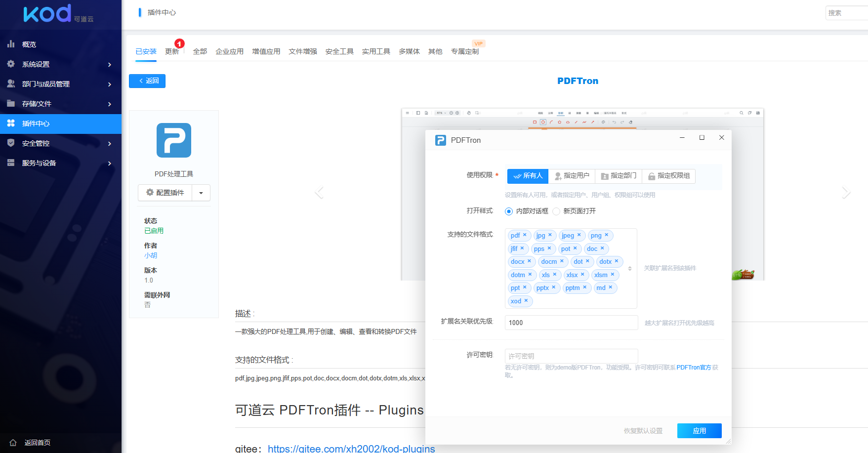Click the System Settings gear icon
The width and height of the screenshot is (868, 453).
(x=11, y=64)
